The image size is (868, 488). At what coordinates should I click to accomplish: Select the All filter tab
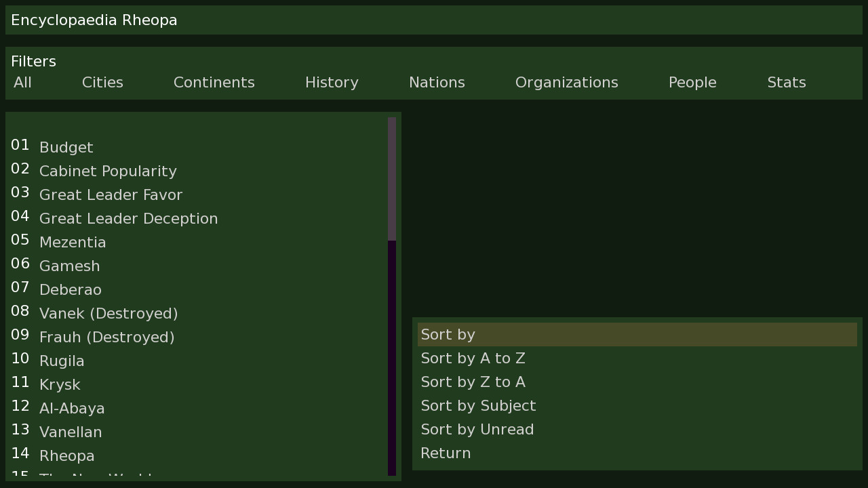pyautogui.click(x=22, y=82)
